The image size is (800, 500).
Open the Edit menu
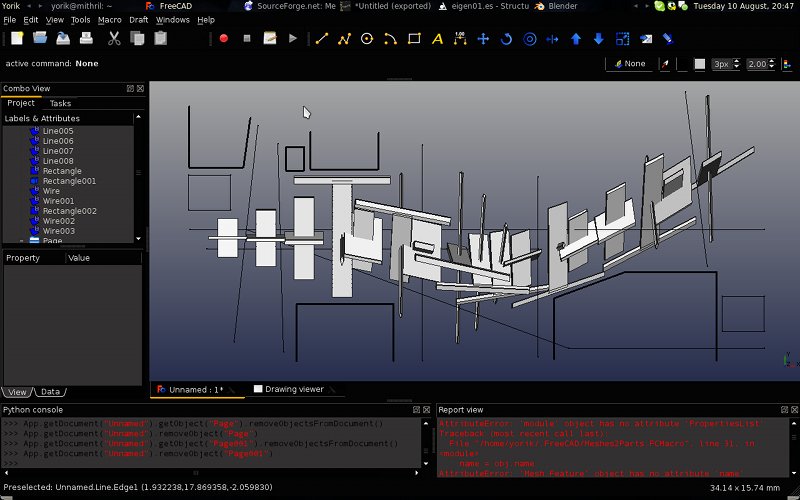point(31,20)
